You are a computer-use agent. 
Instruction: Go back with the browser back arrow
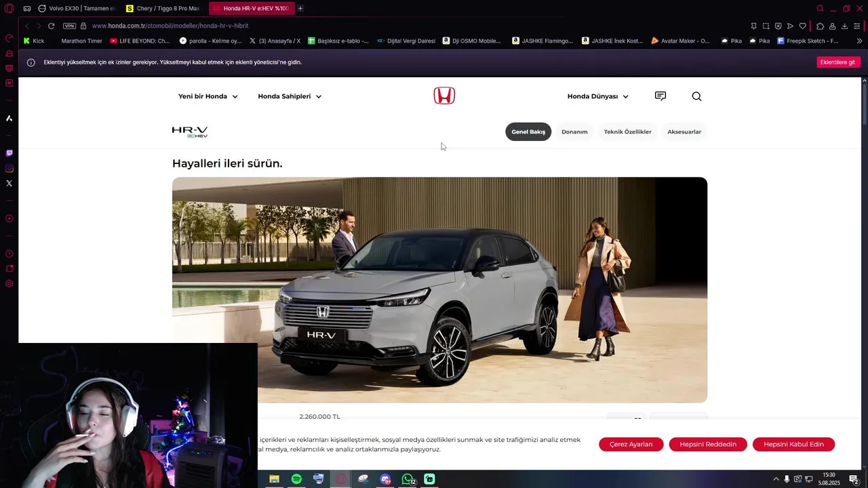point(26,26)
